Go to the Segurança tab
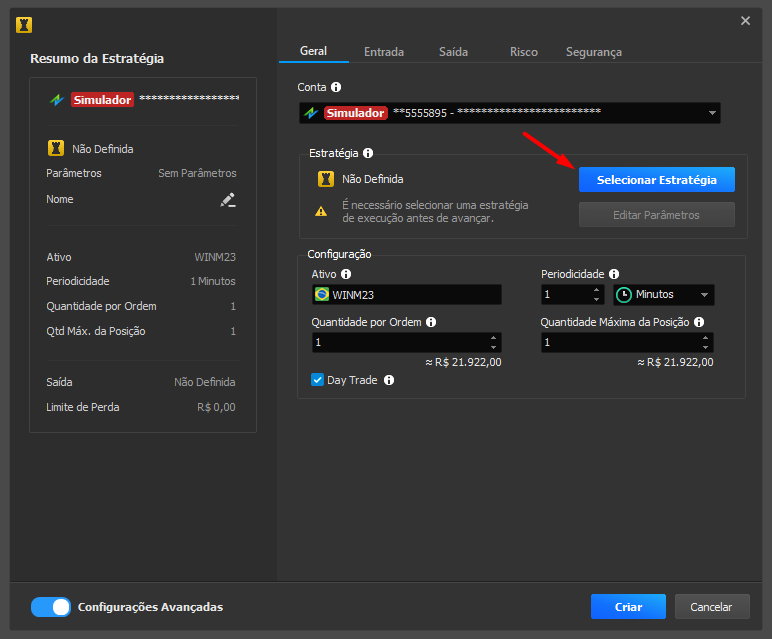The width and height of the screenshot is (772, 639). [x=594, y=52]
